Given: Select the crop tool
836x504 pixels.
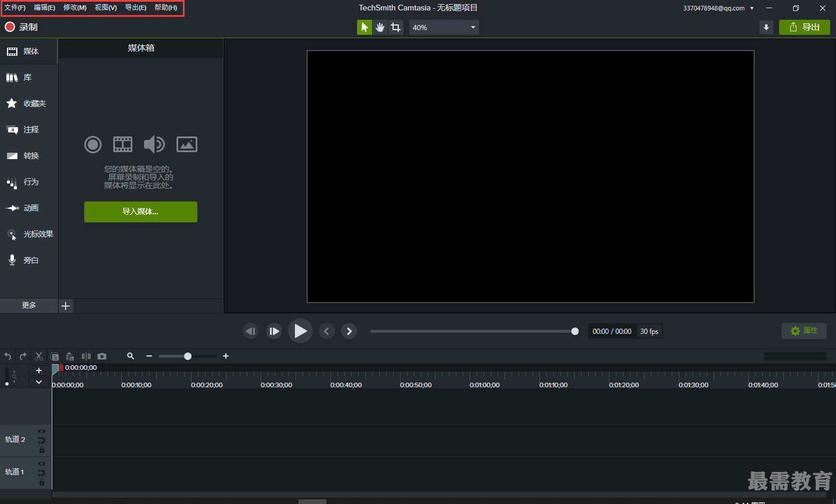Looking at the screenshot, I should [x=396, y=27].
